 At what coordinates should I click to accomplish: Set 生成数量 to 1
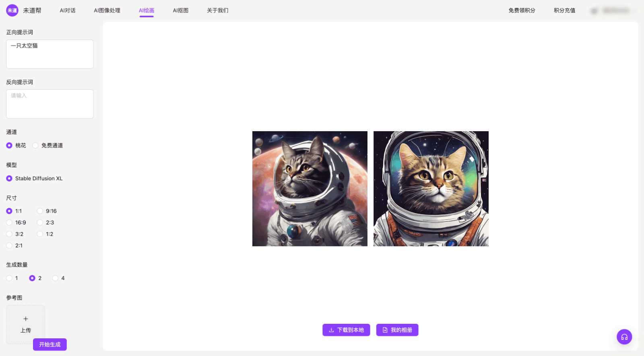(x=9, y=278)
